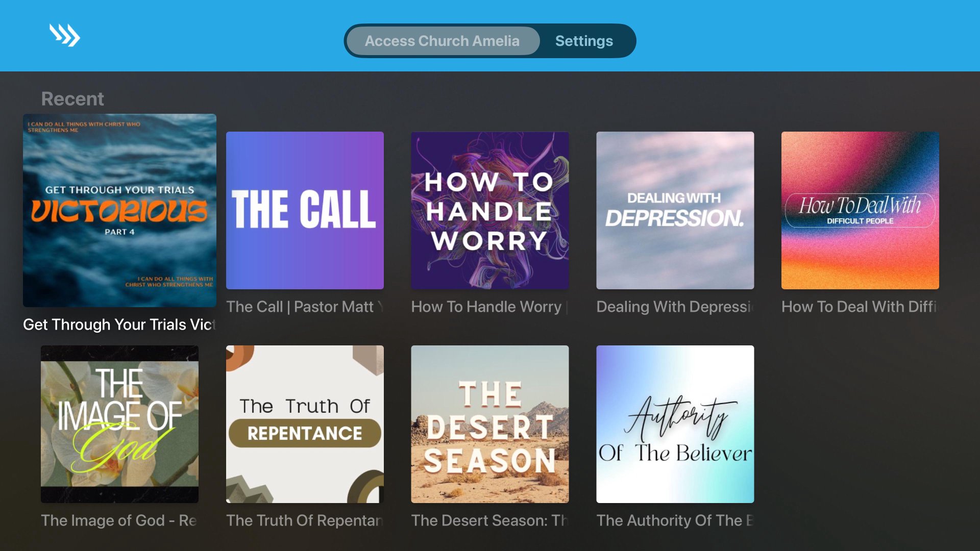Click the triple-chevron app logo

[x=64, y=35]
